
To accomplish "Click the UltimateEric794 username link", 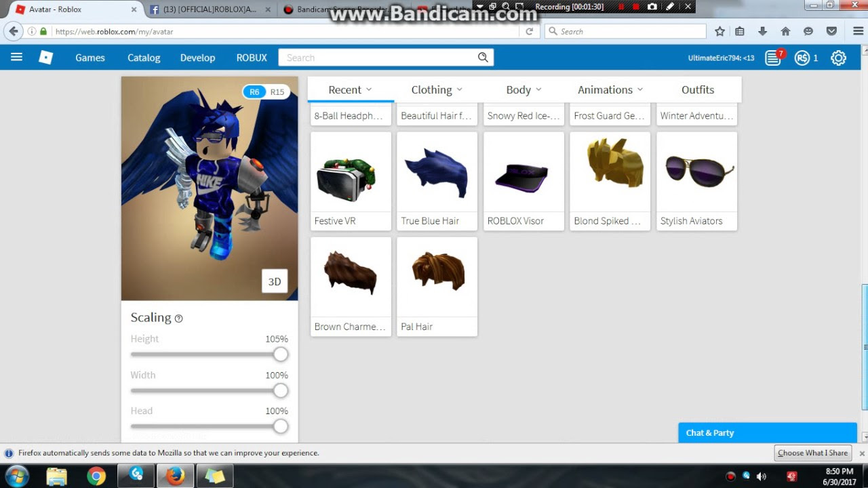I will 721,58.
